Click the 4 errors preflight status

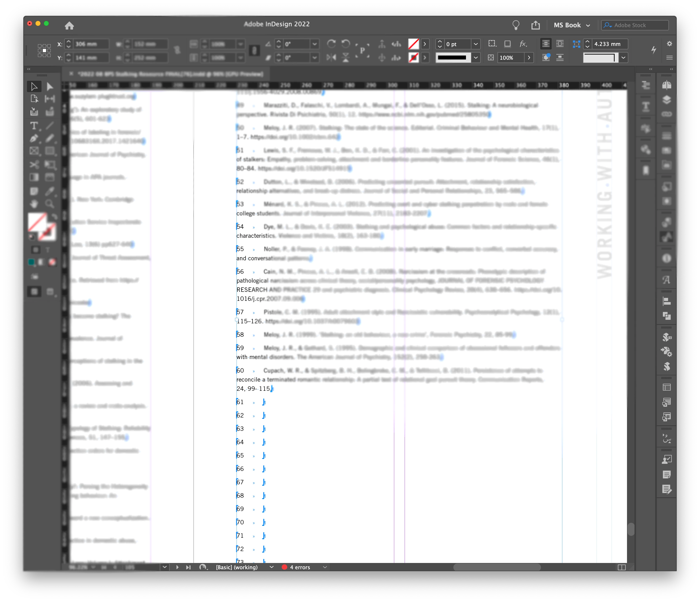[300, 567]
